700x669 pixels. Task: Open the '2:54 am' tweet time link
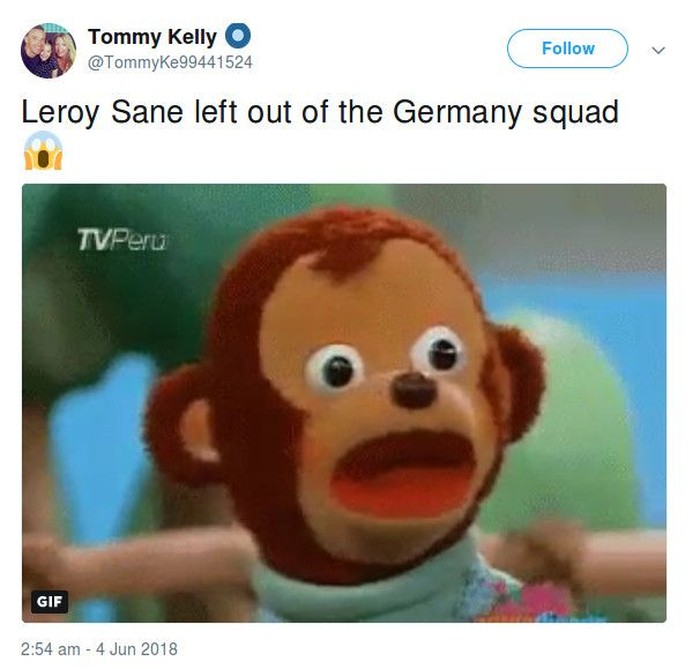click(50, 649)
